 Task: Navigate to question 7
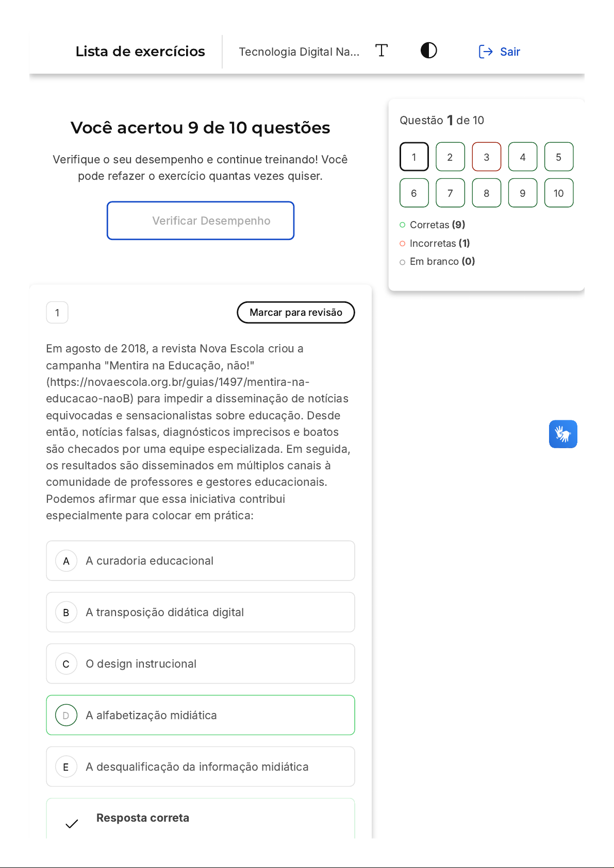(450, 193)
